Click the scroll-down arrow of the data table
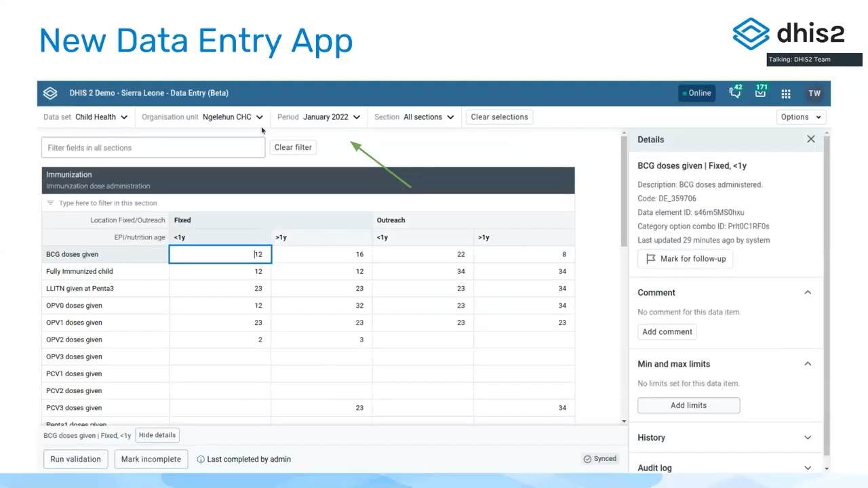Viewport: 868px width, 488px height. point(624,422)
